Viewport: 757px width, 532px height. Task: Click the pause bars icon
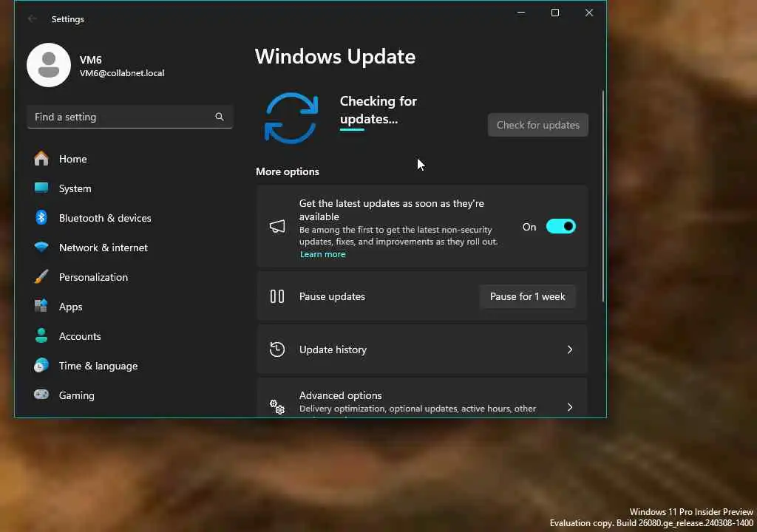point(277,296)
